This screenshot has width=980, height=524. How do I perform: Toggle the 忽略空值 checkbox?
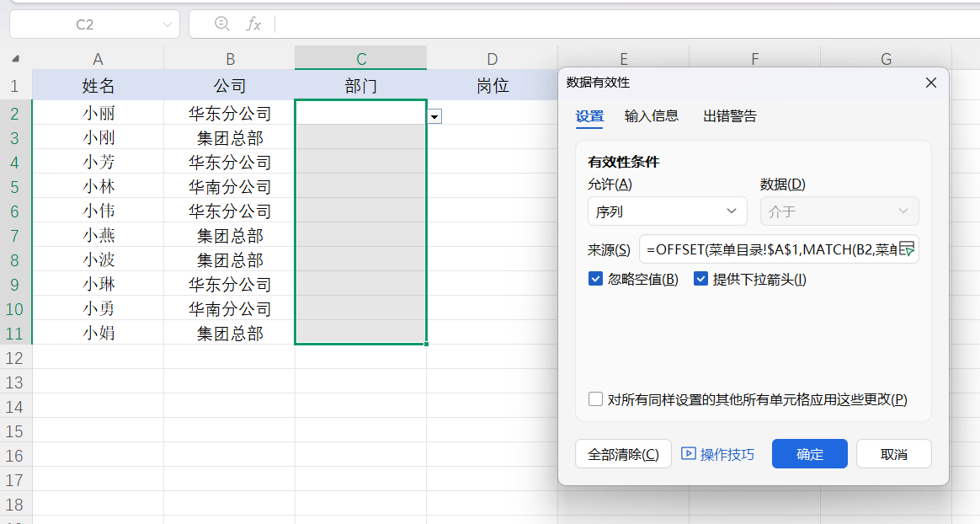coord(596,279)
